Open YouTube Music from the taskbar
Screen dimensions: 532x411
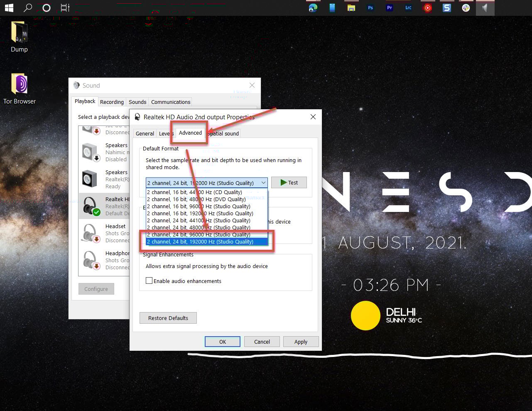tap(427, 7)
